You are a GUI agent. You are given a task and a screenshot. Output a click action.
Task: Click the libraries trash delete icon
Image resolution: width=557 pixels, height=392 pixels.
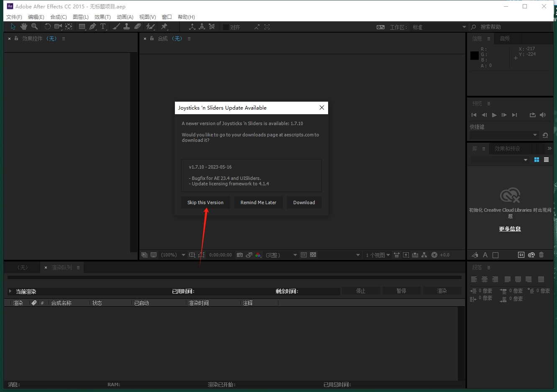click(541, 255)
